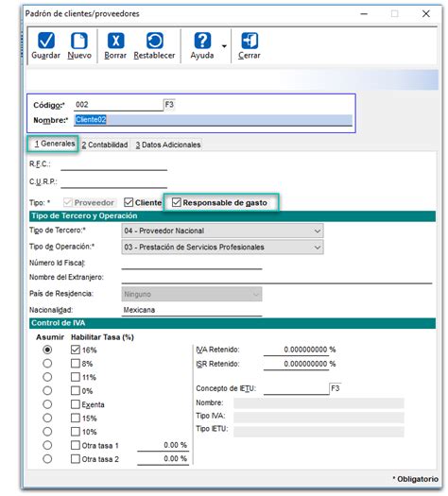Click the Concepto de IETU input field
448x496 pixels.
point(297,388)
